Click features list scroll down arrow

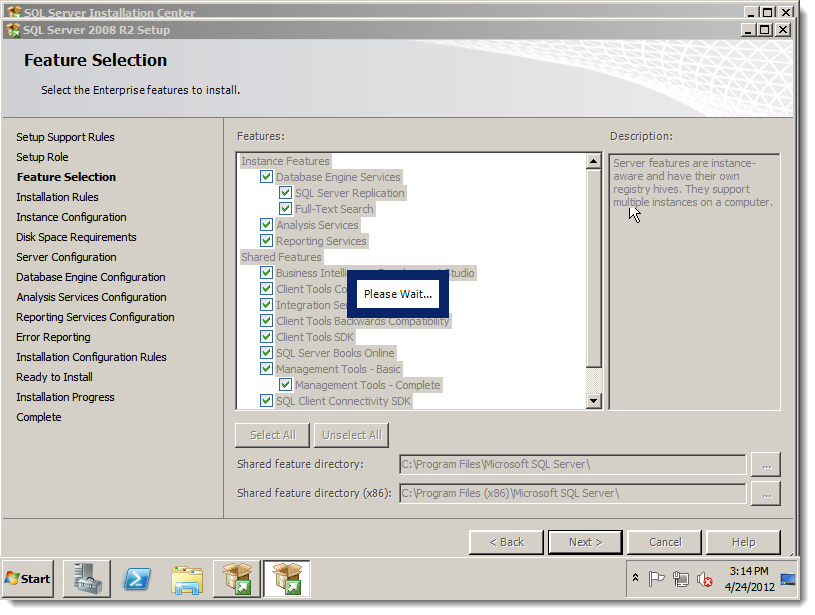coord(594,401)
